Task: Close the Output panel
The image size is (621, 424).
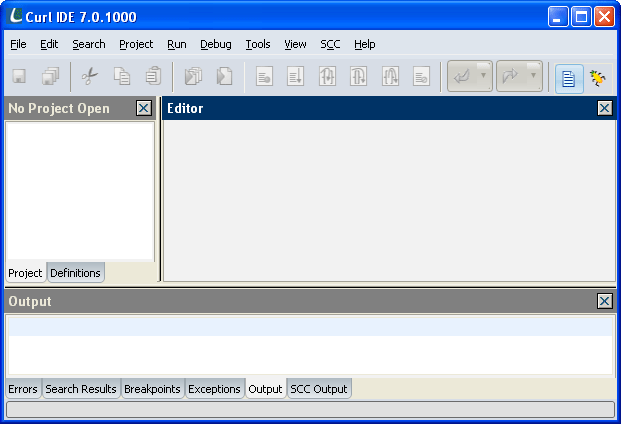Action: (x=604, y=301)
